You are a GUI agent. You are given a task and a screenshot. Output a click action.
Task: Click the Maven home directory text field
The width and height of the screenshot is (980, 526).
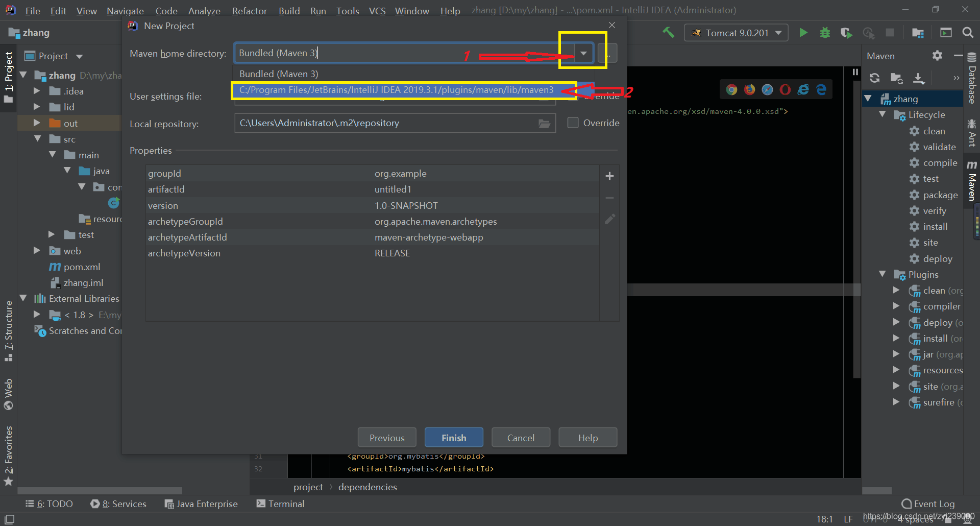tap(405, 53)
